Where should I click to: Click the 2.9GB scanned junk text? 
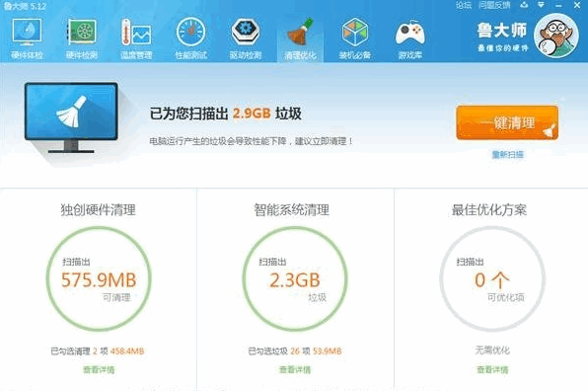coord(252,114)
